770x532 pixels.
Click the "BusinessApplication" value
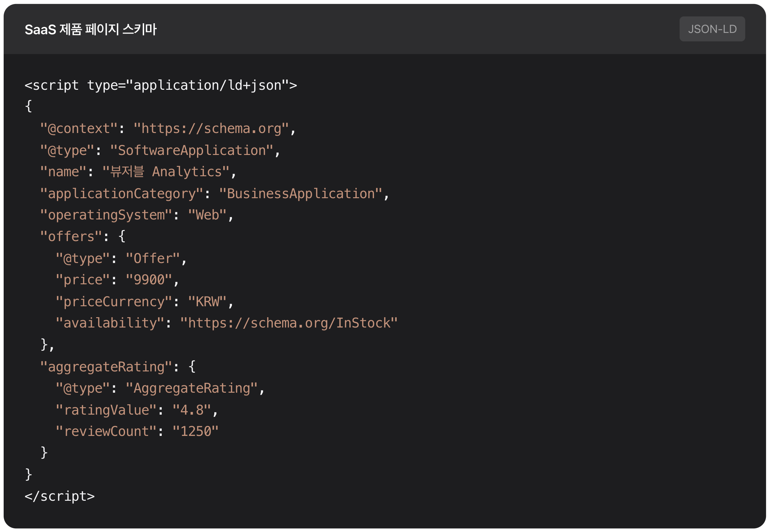pos(300,194)
